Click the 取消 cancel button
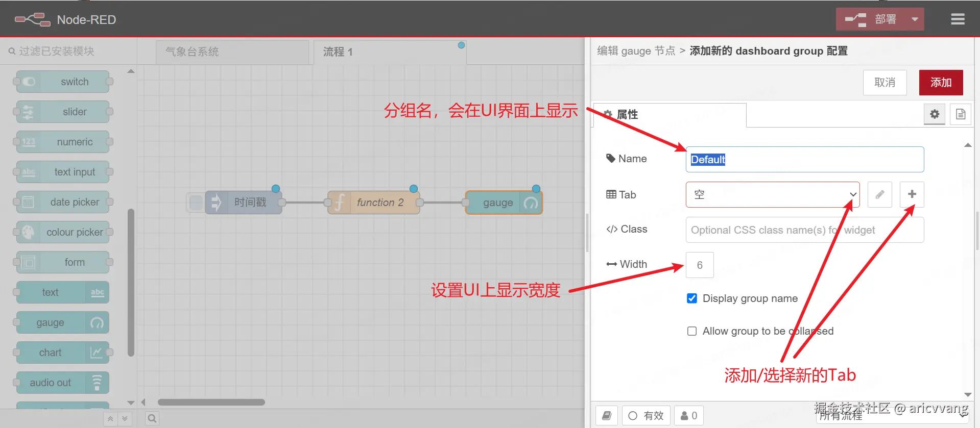Viewport: 980px width, 428px height. (x=885, y=83)
